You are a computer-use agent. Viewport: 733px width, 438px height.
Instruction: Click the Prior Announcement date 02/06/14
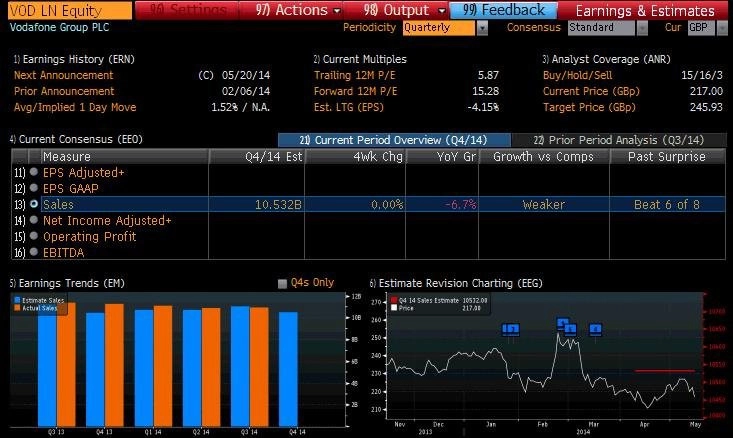246,91
